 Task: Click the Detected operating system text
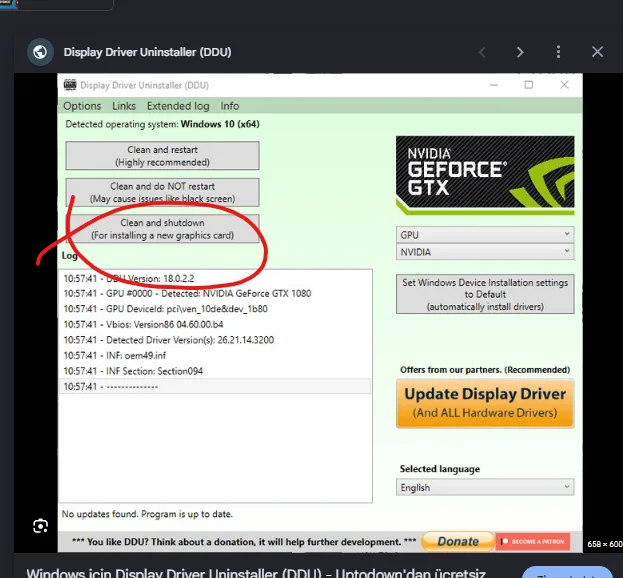163,124
